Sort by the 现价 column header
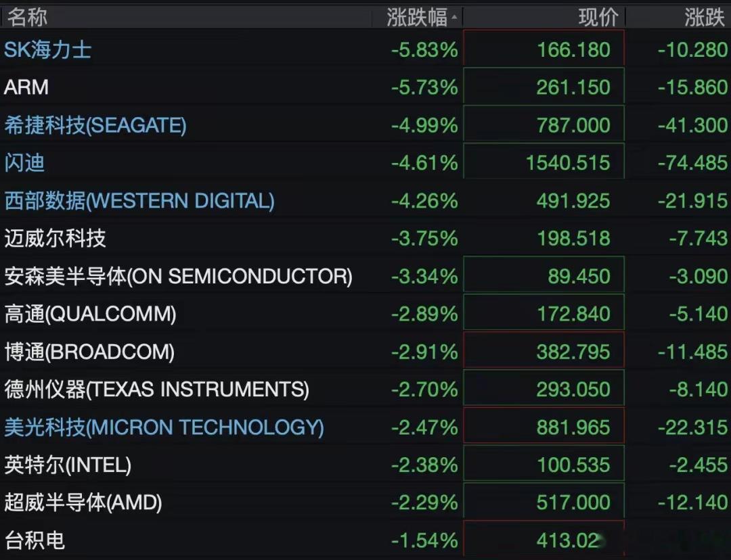 coord(598,18)
